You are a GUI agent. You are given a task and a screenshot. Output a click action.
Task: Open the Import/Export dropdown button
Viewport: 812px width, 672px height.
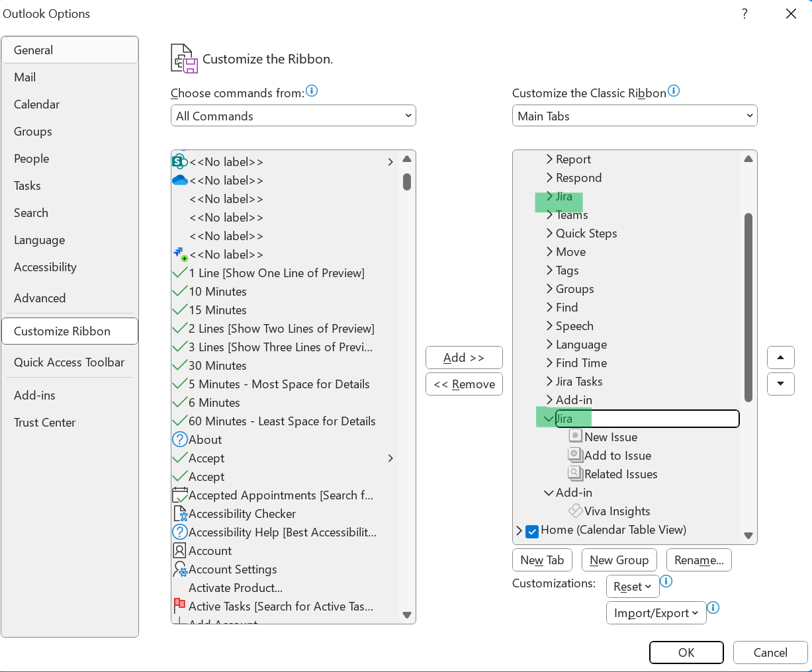(656, 613)
